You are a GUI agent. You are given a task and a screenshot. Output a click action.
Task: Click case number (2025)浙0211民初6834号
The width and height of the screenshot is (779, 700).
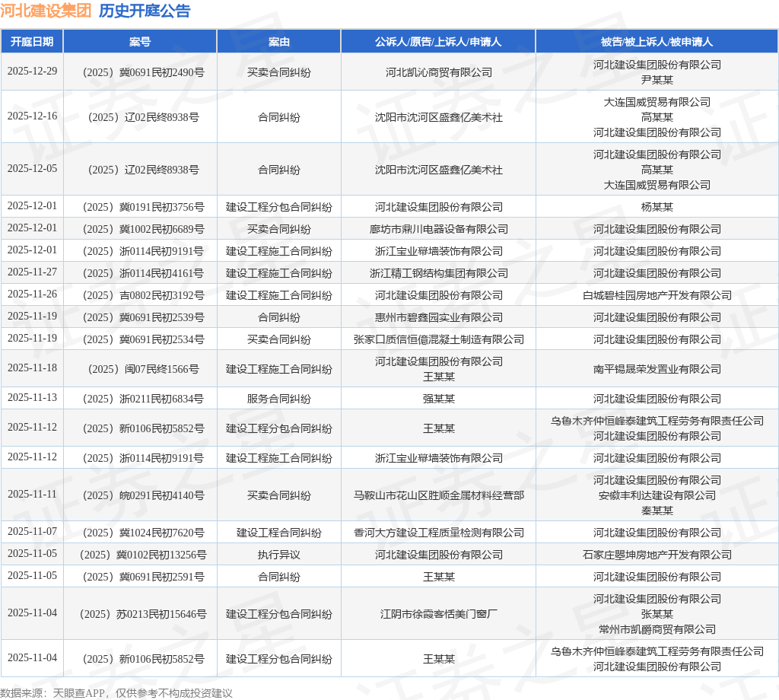(143, 399)
